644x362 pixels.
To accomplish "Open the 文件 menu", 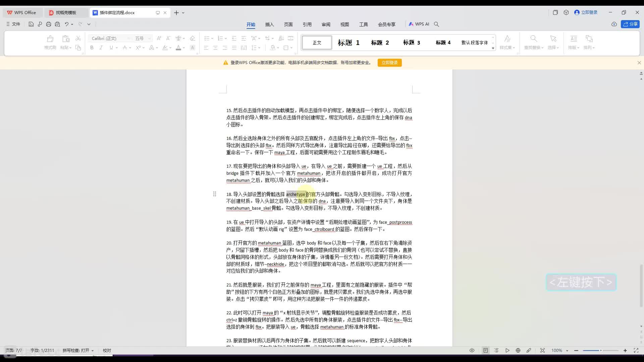I will point(13,24).
